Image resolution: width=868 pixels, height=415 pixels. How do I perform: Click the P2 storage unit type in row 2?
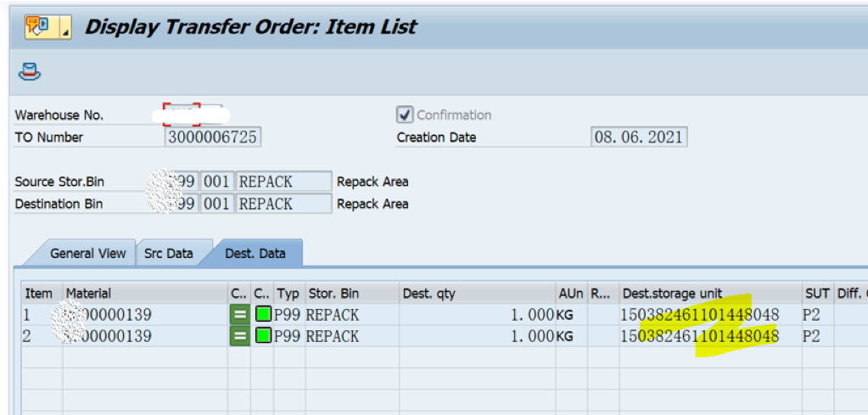[811, 336]
